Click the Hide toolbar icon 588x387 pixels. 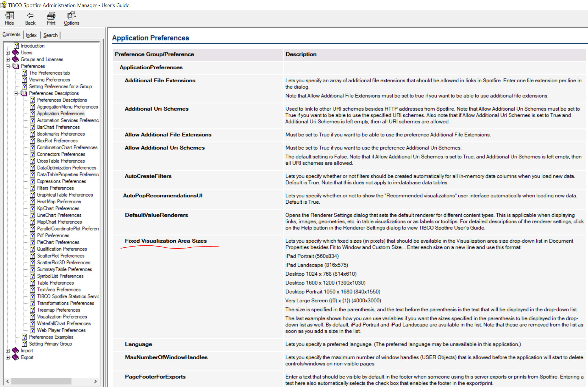[9, 16]
